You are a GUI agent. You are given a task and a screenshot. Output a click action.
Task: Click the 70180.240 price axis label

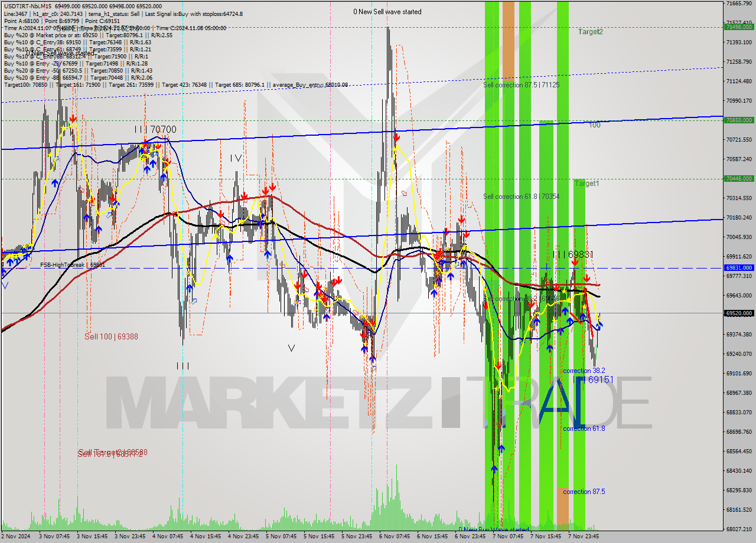[x=739, y=218]
